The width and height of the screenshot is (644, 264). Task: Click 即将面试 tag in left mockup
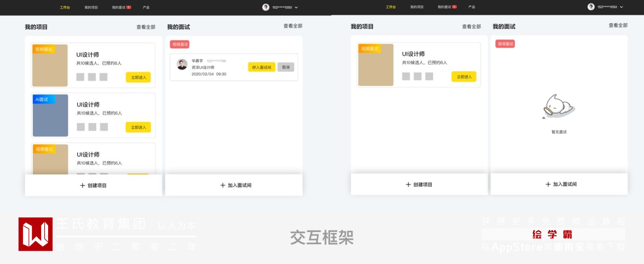pyautogui.click(x=179, y=44)
